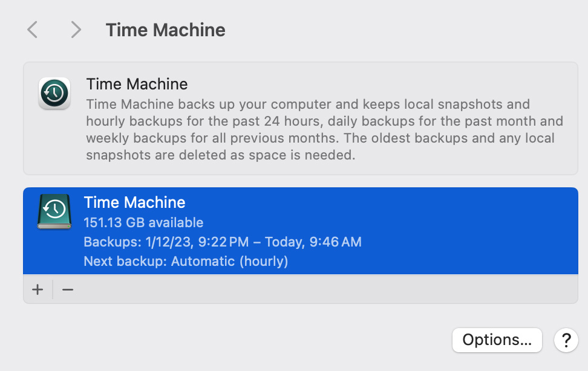Click the 151.13 GB available text
Image resolution: width=588 pixels, height=371 pixels.
pos(143,222)
